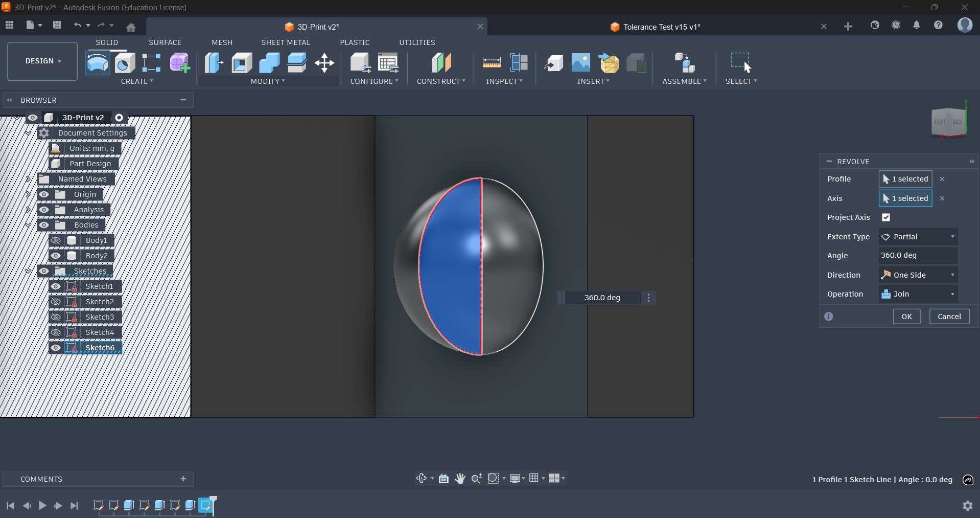Select the Shell tool
The image size is (980, 518).
242,63
